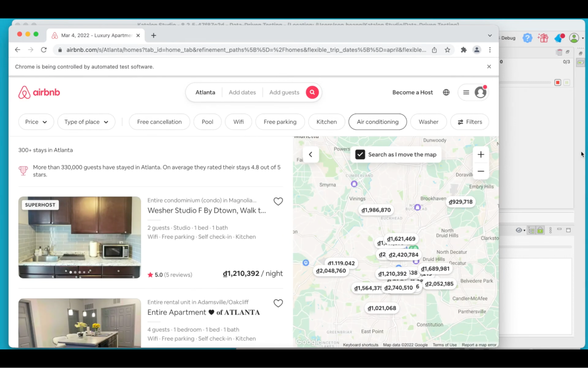This screenshot has width=588, height=368.
Task: Close the Mar 4, 2022 Chrome tab
Action: point(138,35)
